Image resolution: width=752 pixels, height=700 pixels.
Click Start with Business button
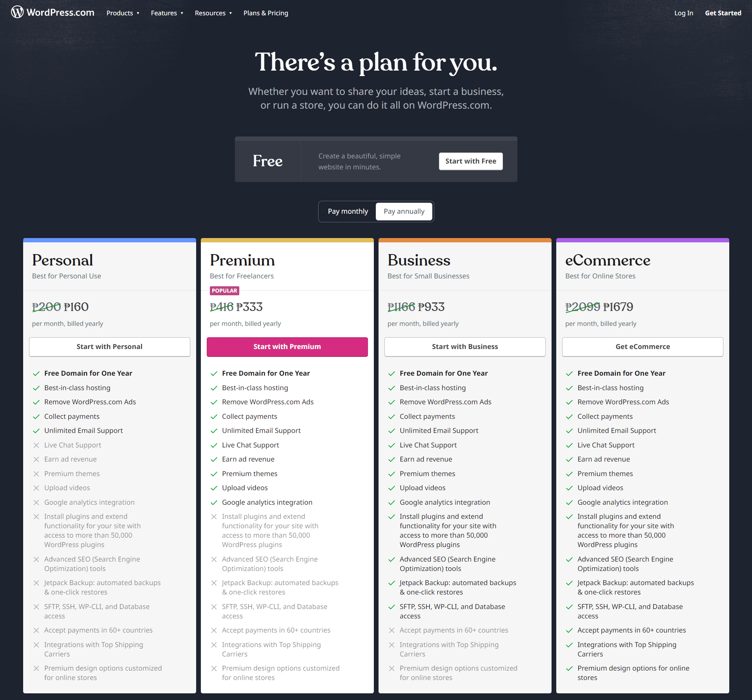click(465, 347)
